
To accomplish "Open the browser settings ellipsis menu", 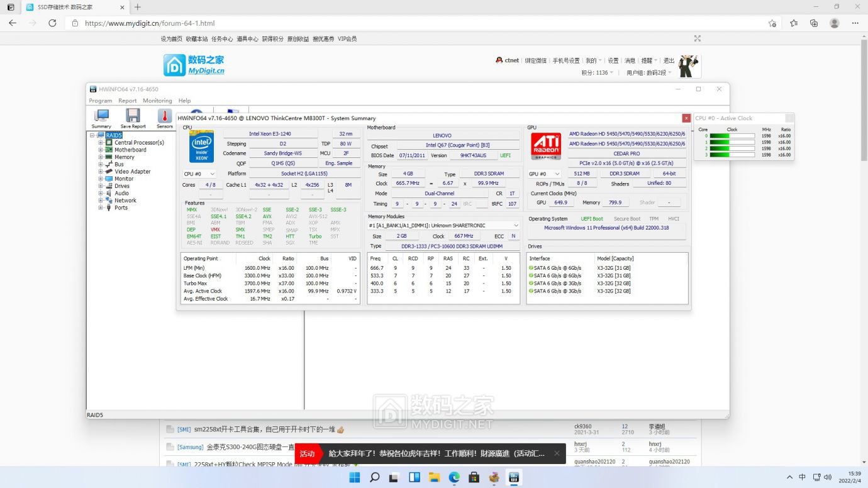I will pyautogui.click(x=855, y=23).
